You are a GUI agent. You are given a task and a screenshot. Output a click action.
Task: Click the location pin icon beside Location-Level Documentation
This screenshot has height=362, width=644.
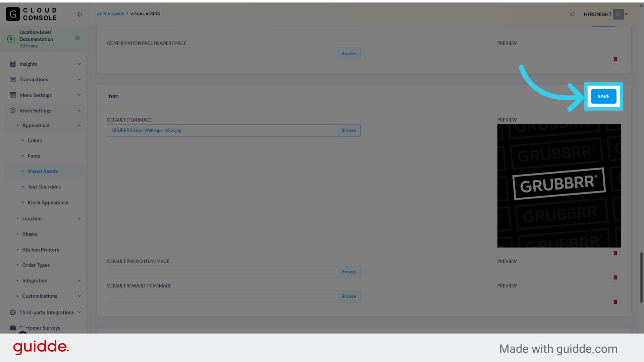coord(11,39)
